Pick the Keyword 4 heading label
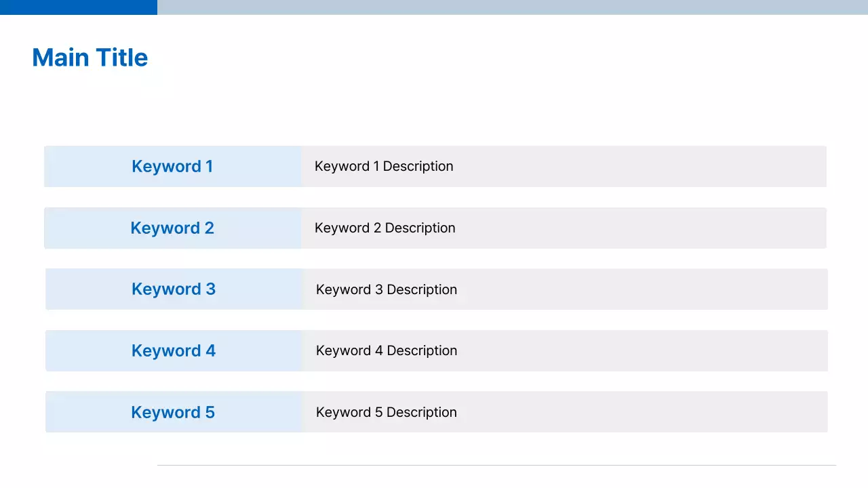 click(x=174, y=351)
